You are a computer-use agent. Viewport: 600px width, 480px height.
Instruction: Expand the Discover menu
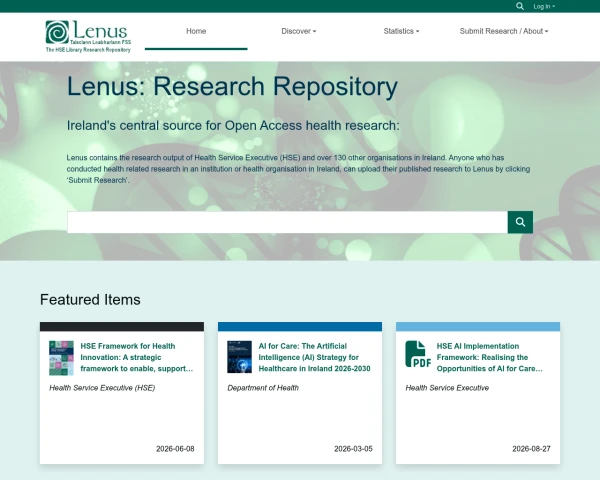pyautogui.click(x=298, y=31)
